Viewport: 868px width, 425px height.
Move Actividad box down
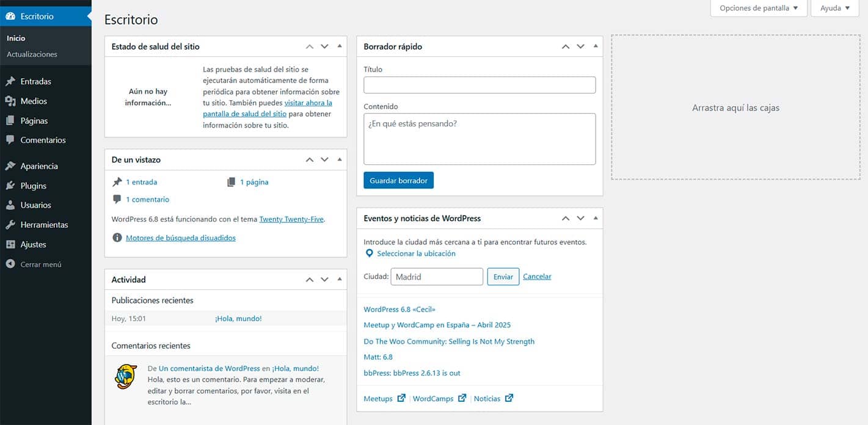pos(325,280)
